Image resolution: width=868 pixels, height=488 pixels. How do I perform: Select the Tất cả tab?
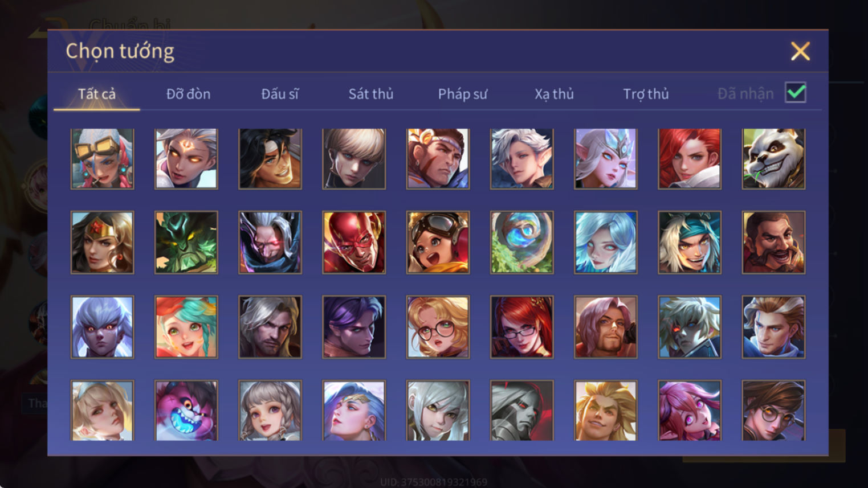click(97, 94)
